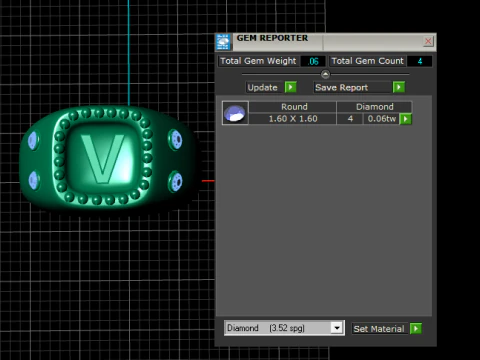Screen dimensions: 480x360
Task: Select the lower-left gem on the ring
Action: pos(33,181)
